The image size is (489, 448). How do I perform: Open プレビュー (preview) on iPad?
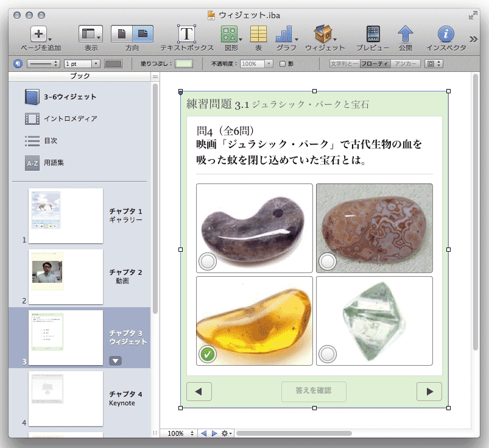click(373, 34)
